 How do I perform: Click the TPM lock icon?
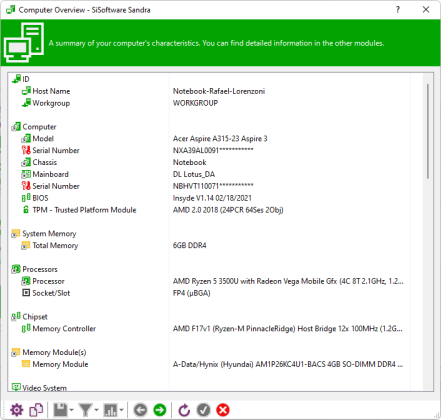[26, 210]
